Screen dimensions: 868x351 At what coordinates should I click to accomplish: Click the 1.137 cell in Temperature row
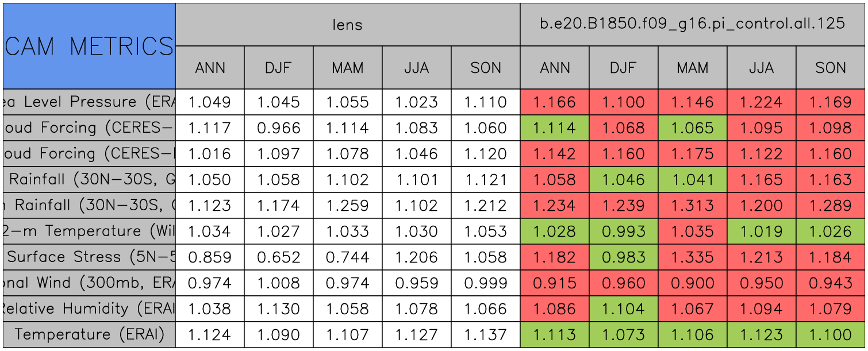(x=486, y=335)
